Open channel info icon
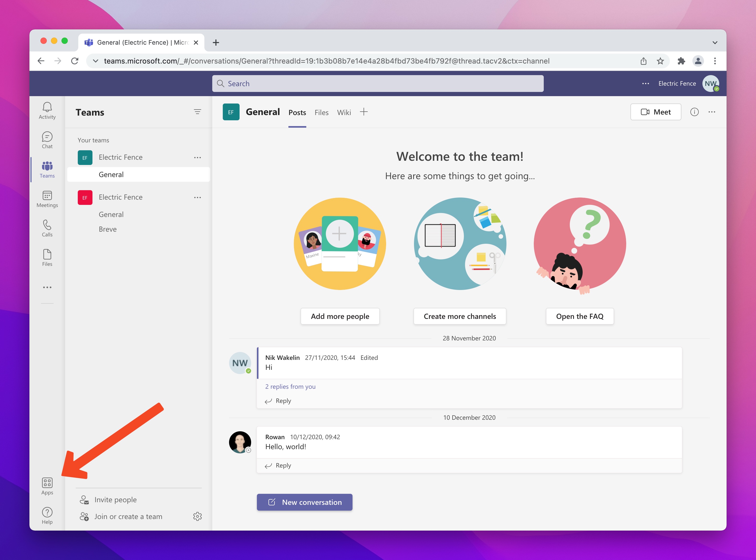The height and width of the screenshot is (560, 756). coord(694,112)
